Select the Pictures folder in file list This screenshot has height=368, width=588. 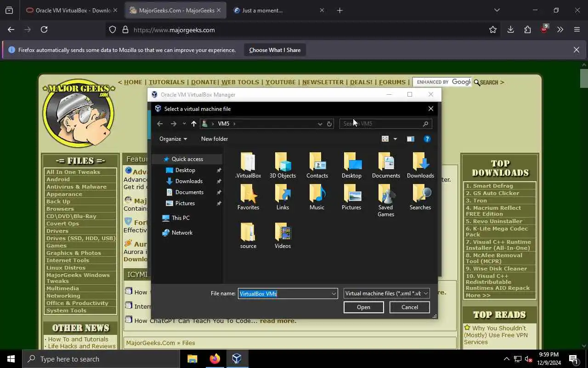(x=351, y=197)
